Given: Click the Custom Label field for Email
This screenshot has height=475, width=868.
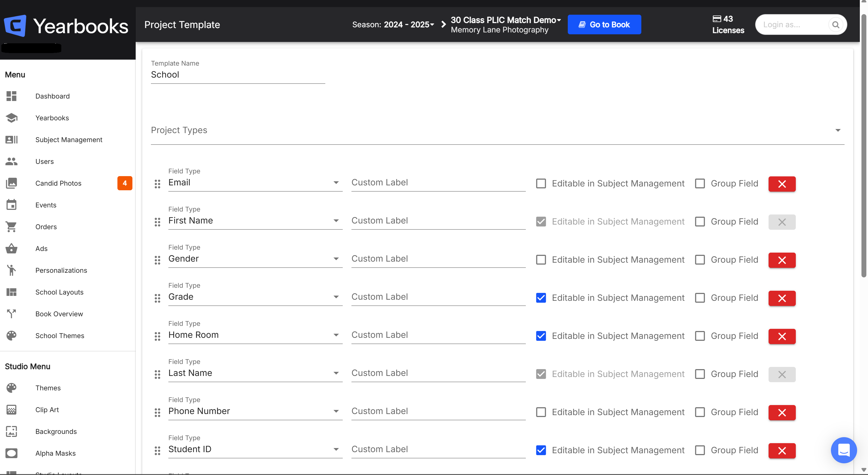Looking at the screenshot, I should click(438, 183).
